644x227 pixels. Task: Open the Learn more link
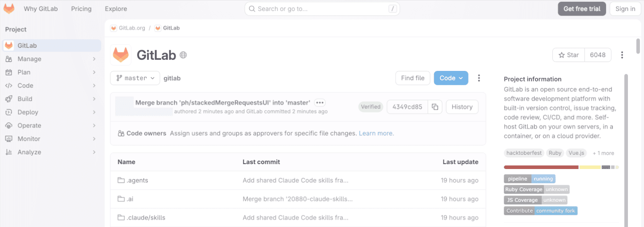coord(376,133)
